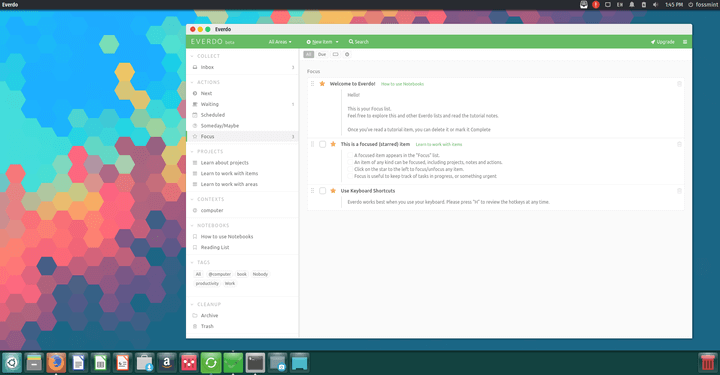
Task: Collapse the TAGS section
Action: (x=192, y=263)
